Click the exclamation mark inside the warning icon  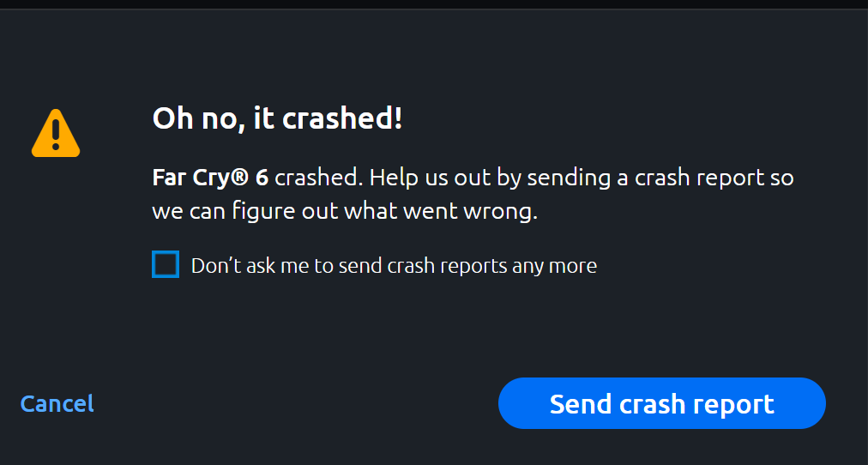pos(56,136)
